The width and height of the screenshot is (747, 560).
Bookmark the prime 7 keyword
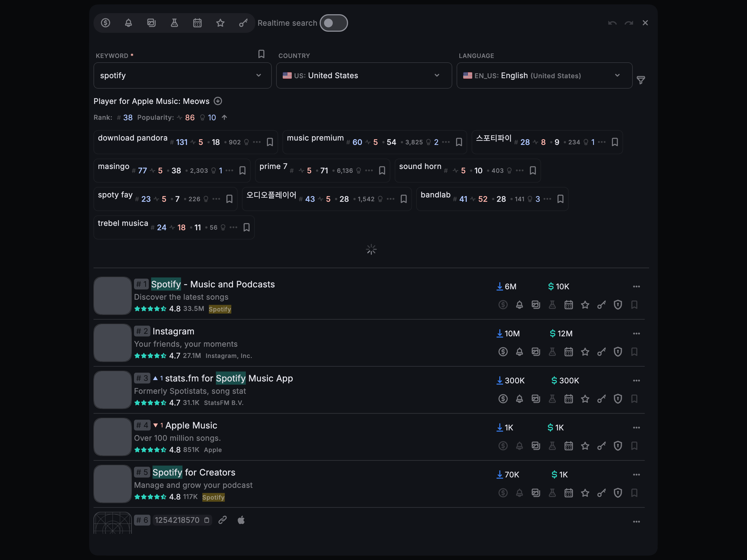(382, 170)
